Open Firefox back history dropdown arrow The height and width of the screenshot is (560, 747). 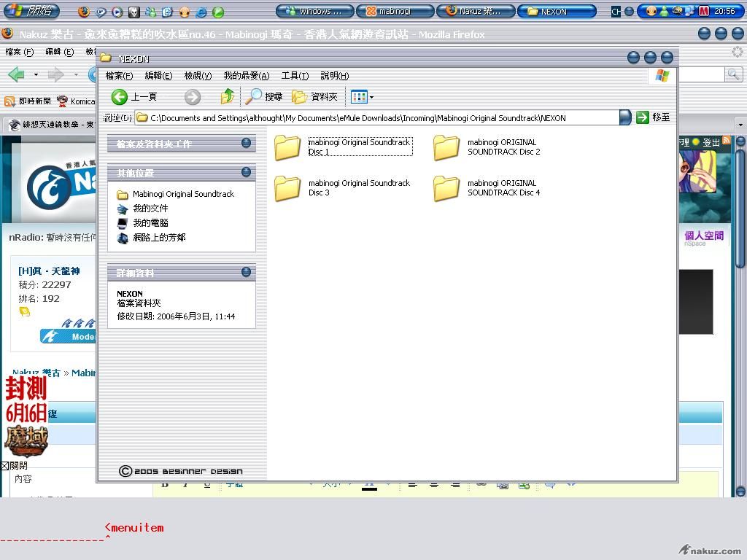(36, 75)
